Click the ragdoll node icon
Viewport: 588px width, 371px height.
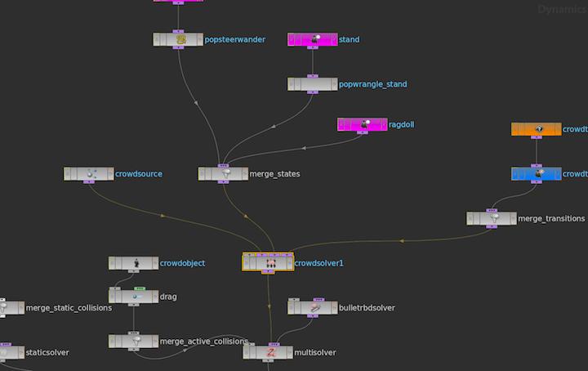coord(363,125)
